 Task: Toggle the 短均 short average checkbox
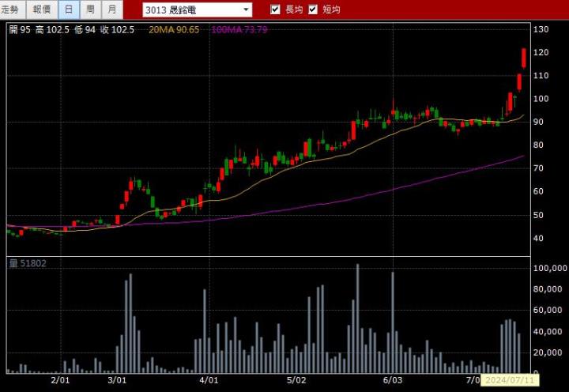click(x=313, y=9)
